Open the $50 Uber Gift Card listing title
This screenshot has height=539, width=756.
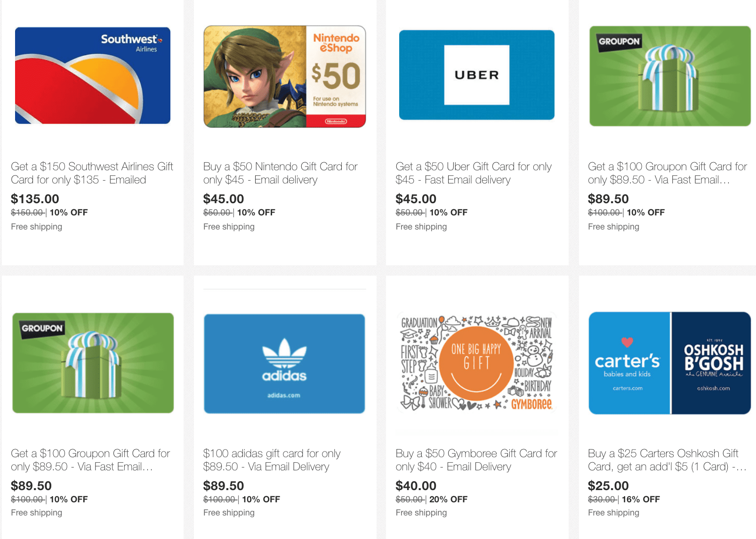pyautogui.click(x=474, y=173)
